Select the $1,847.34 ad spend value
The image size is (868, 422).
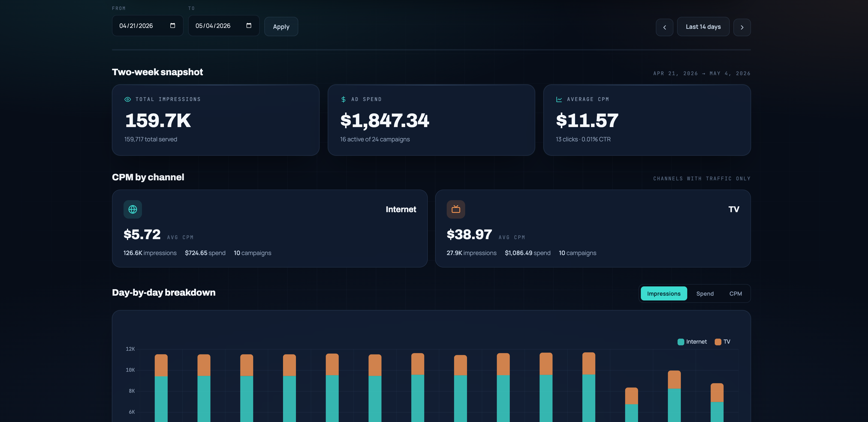coord(385,120)
